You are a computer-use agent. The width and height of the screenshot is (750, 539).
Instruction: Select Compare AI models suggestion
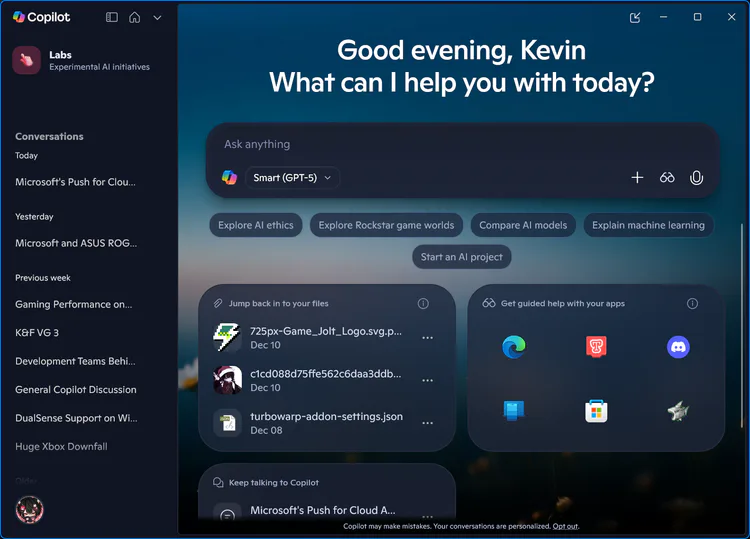[523, 225]
